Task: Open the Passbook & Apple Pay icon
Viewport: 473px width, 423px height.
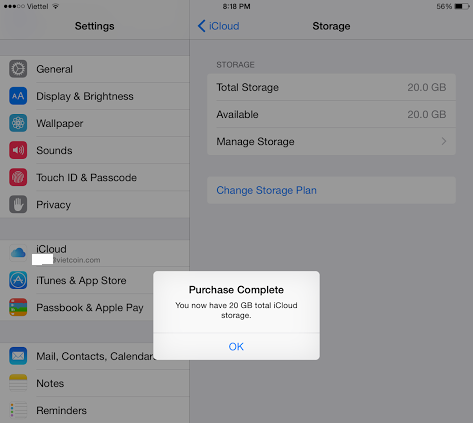Action: click(x=18, y=307)
